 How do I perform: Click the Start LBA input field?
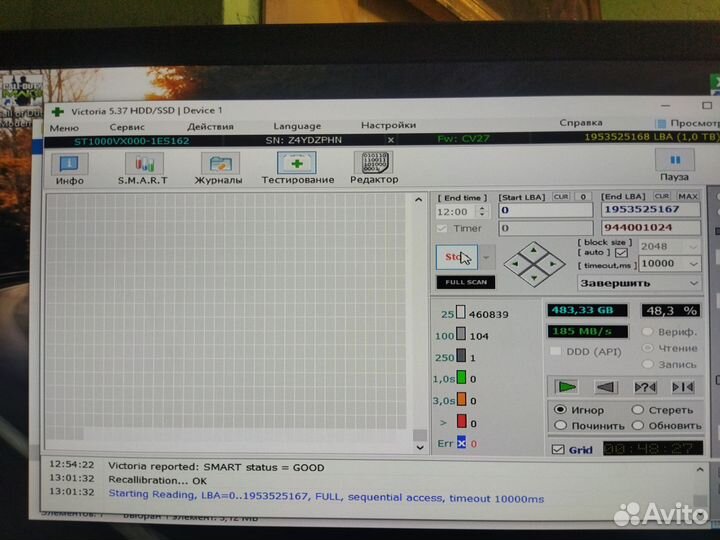[x=546, y=210]
